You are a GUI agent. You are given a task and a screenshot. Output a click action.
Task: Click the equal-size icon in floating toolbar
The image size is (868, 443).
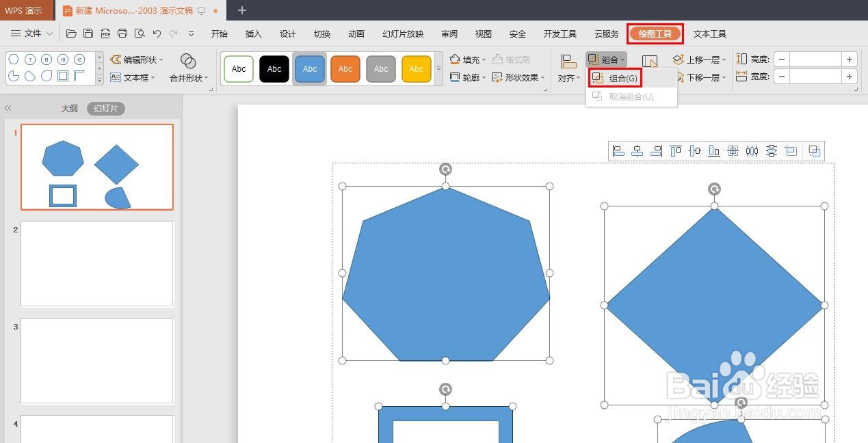coord(791,151)
